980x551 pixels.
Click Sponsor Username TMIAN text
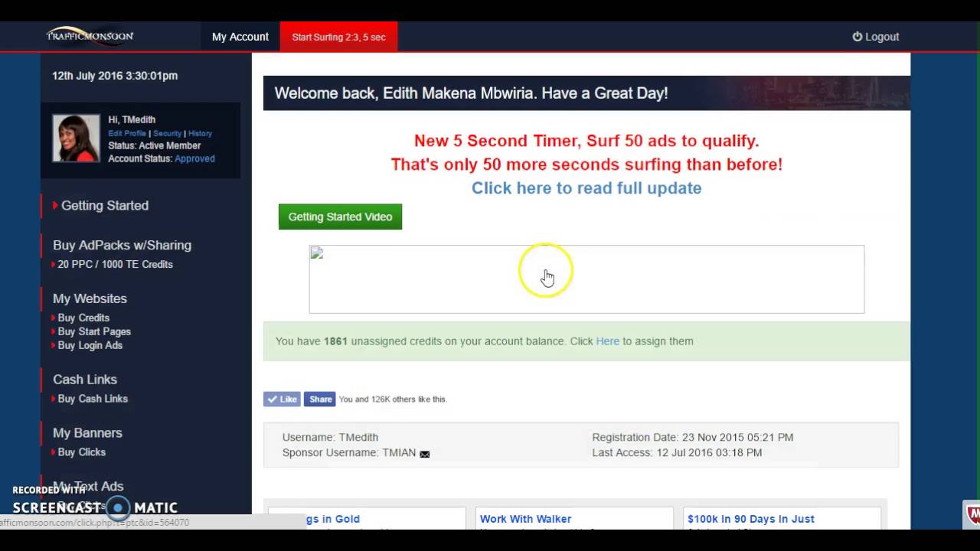tap(349, 452)
